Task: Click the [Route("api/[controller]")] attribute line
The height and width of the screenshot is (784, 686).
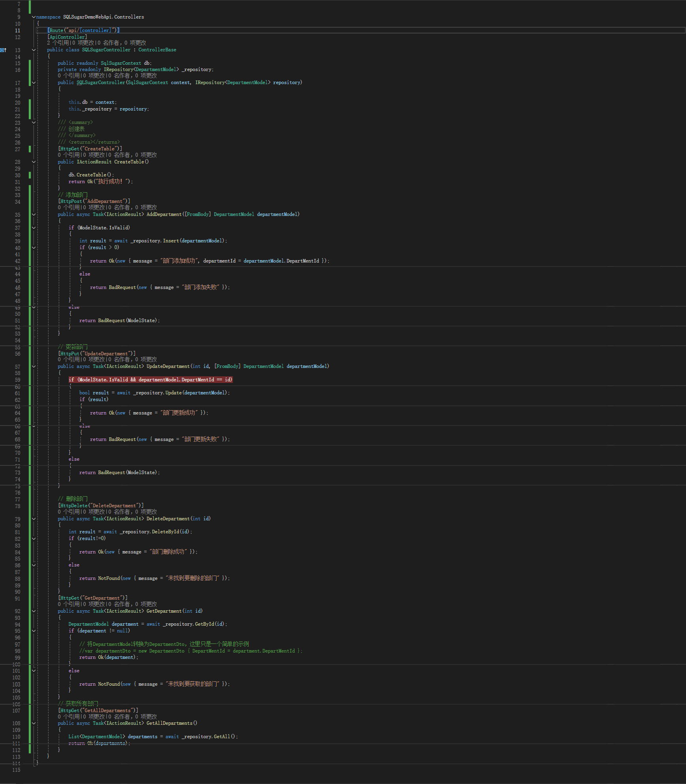Action: [83, 30]
